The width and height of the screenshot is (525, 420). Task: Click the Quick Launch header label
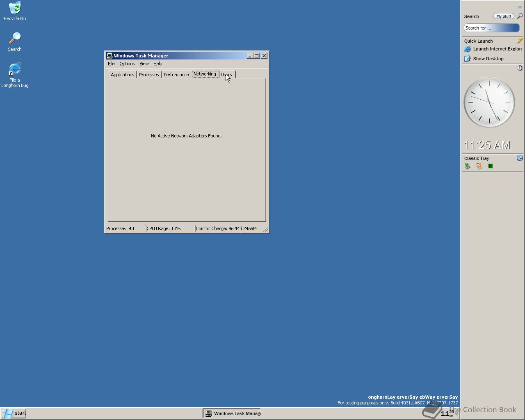pyautogui.click(x=478, y=41)
